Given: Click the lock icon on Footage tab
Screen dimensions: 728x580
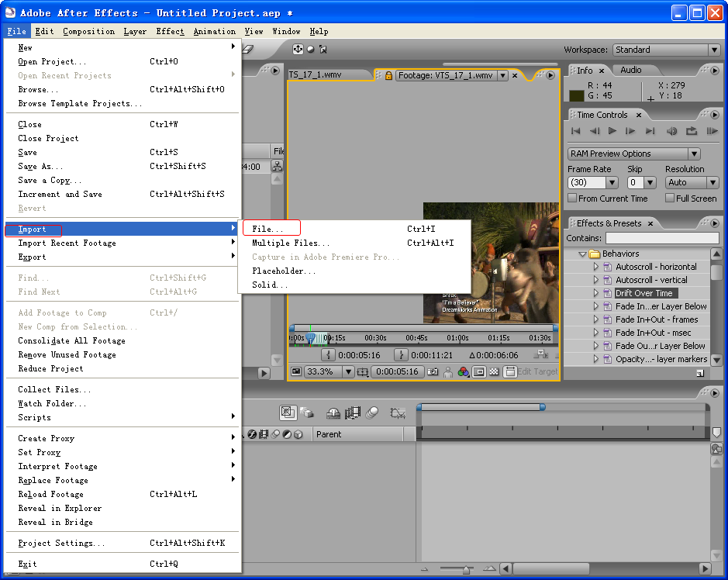Looking at the screenshot, I should (x=388, y=75).
